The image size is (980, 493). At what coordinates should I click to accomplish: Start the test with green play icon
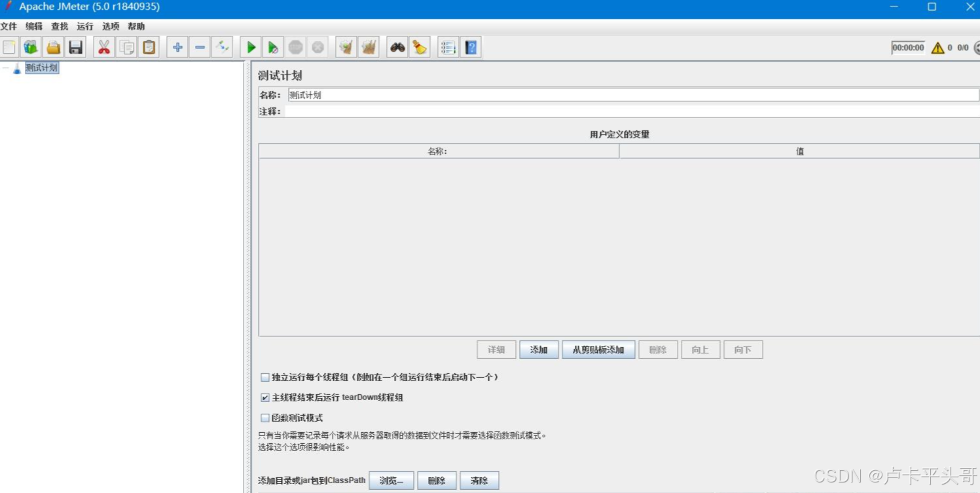pyautogui.click(x=251, y=47)
